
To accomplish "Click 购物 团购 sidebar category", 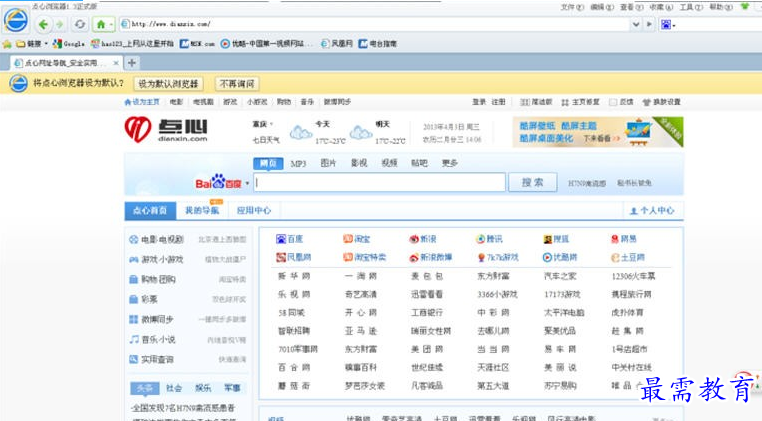I will [x=152, y=280].
